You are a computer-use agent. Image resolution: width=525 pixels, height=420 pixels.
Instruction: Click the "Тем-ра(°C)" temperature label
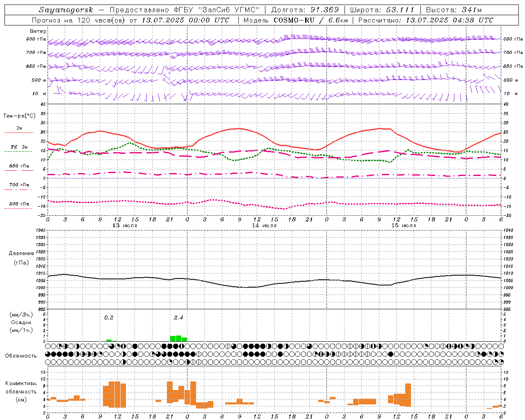coord(19,116)
